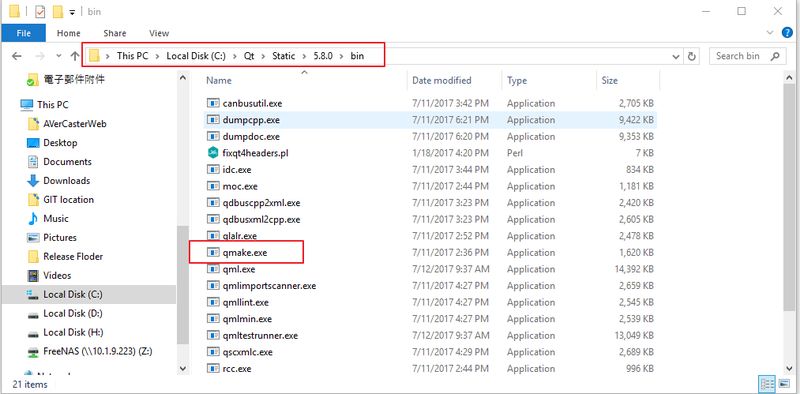Click the dumpdoc.exe file icon
800x394 pixels.
(213, 136)
